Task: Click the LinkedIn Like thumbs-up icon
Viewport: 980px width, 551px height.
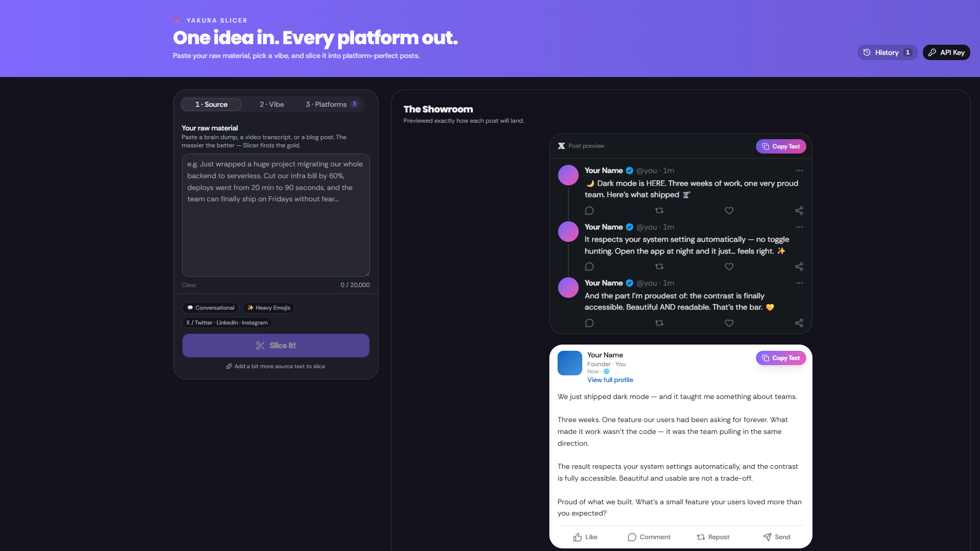Action: (x=578, y=537)
